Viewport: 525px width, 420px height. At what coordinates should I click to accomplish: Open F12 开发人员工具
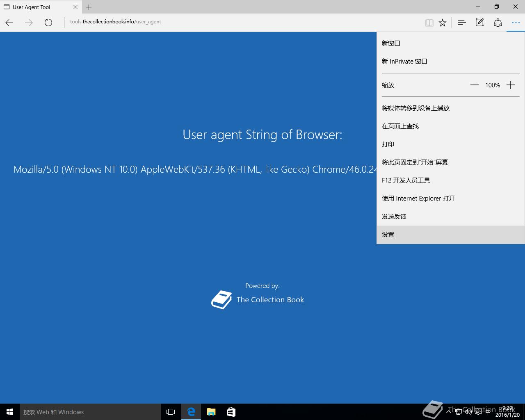click(x=451, y=180)
